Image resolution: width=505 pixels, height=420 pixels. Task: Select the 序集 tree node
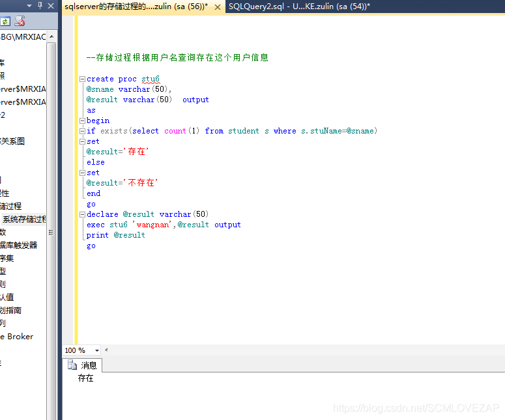(x=7, y=258)
